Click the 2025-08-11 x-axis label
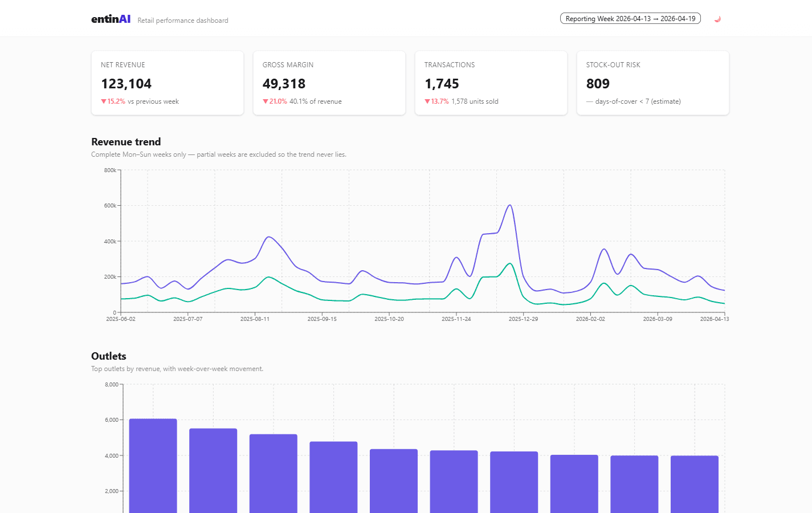The height and width of the screenshot is (513, 812). point(255,319)
